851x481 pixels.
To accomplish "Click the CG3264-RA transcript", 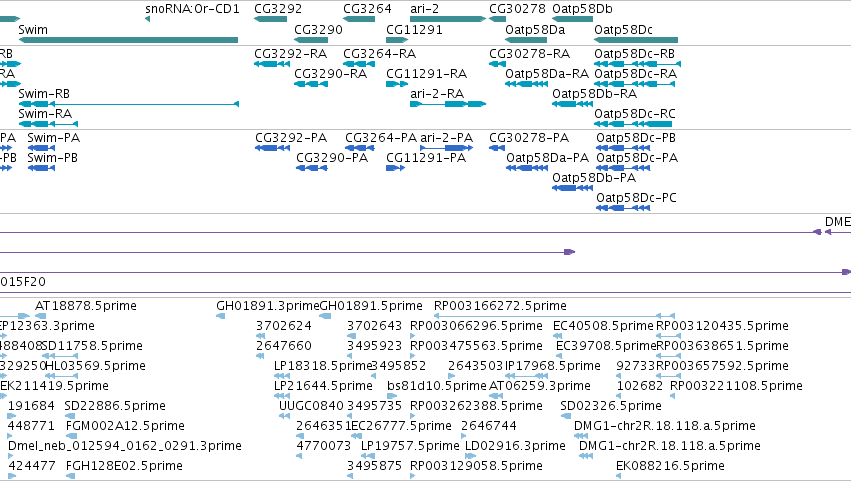I will click(x=359, y=64).
